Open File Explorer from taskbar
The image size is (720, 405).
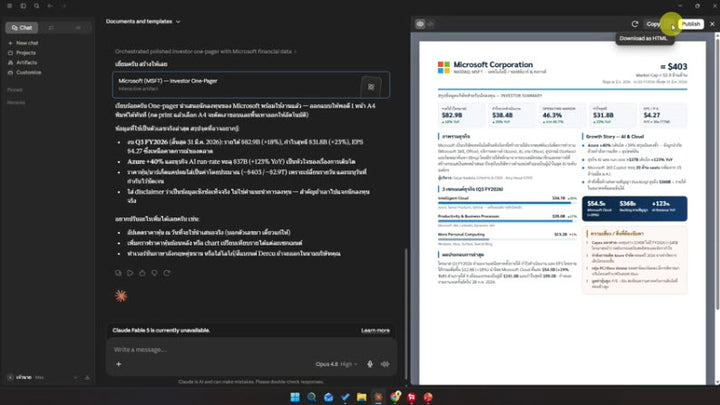361,397
